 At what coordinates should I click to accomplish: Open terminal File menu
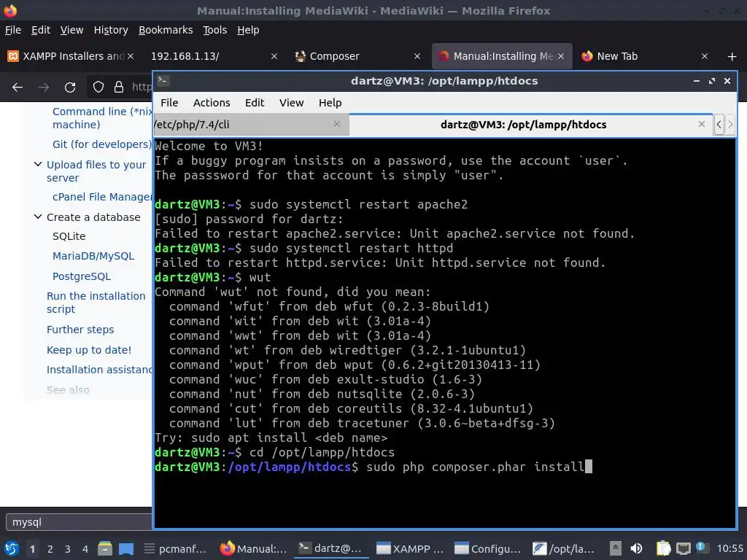(169, 103)
